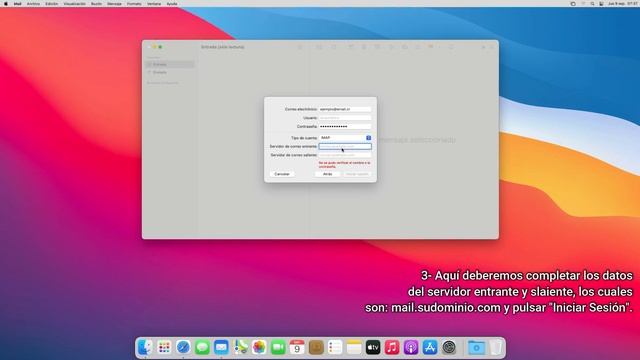Launch FaceTime from the Dock
This screenshot has width=640, height=360.
[278, 347]
